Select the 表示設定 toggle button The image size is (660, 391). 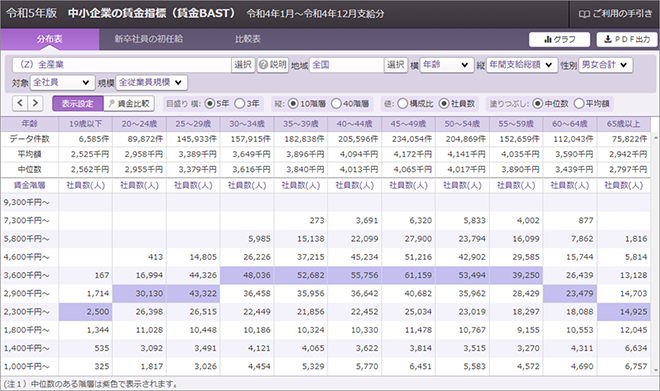(78, 104)
